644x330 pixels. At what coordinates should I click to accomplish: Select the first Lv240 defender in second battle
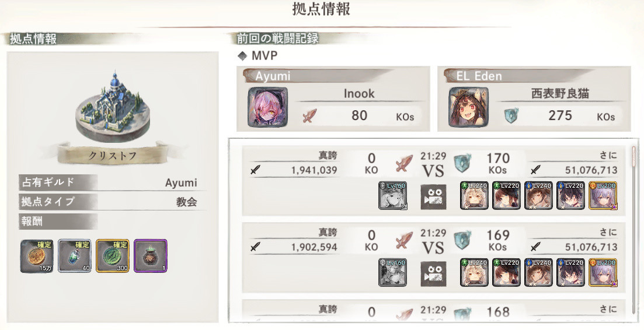point(474,273)
